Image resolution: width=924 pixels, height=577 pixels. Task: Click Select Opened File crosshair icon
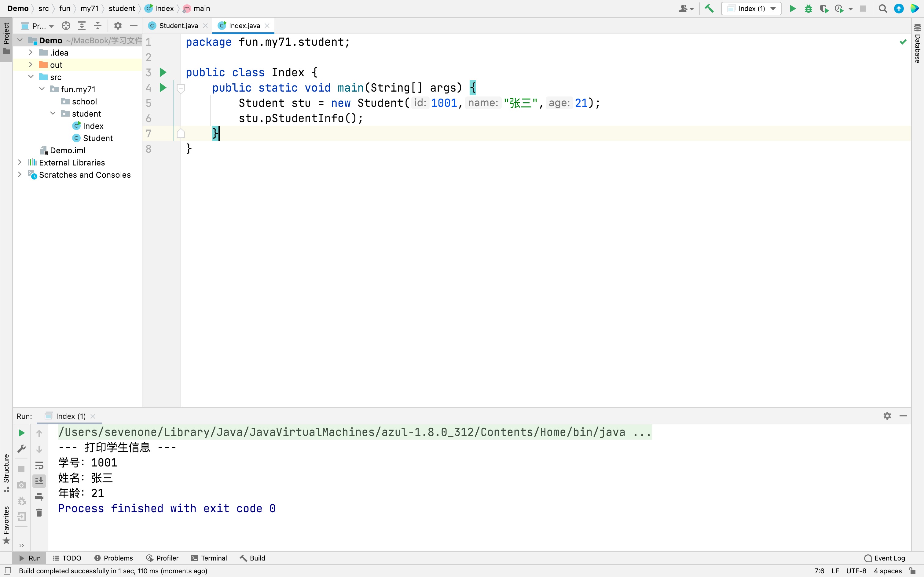[x=66, y=26]
